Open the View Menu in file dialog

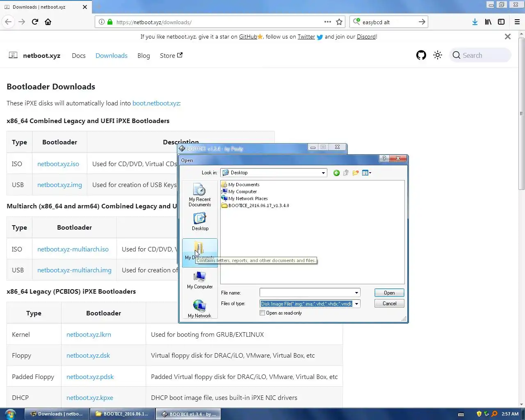click(367, 173)
